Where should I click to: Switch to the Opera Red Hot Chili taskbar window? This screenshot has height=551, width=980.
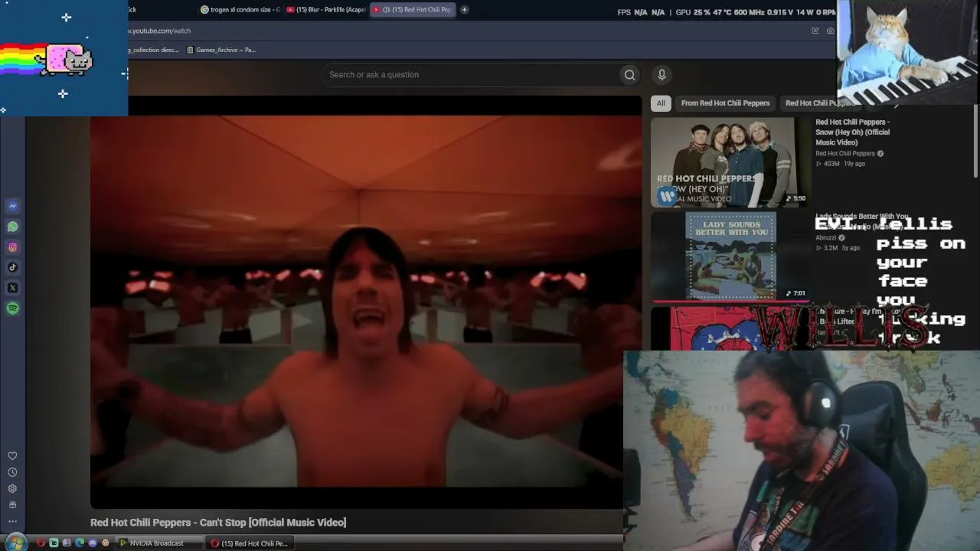tap(250, 543)
